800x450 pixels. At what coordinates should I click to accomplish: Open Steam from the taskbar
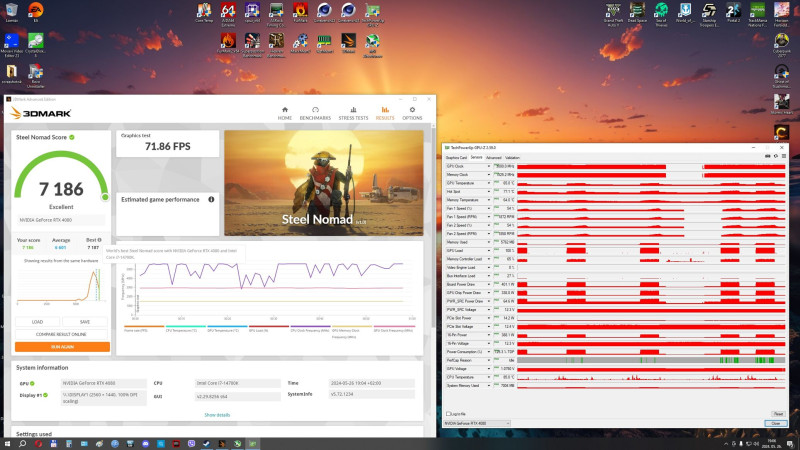point(207,444)
